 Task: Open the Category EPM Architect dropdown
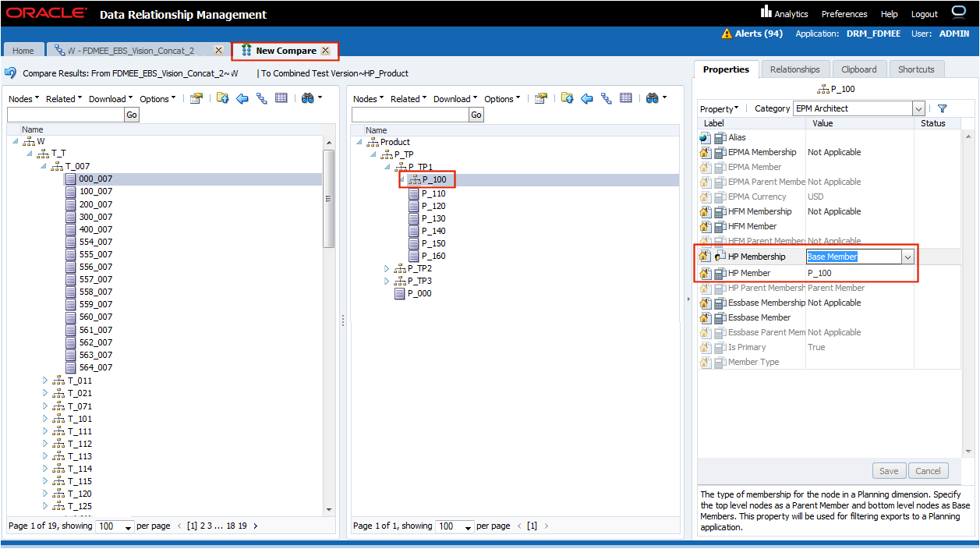918,109
